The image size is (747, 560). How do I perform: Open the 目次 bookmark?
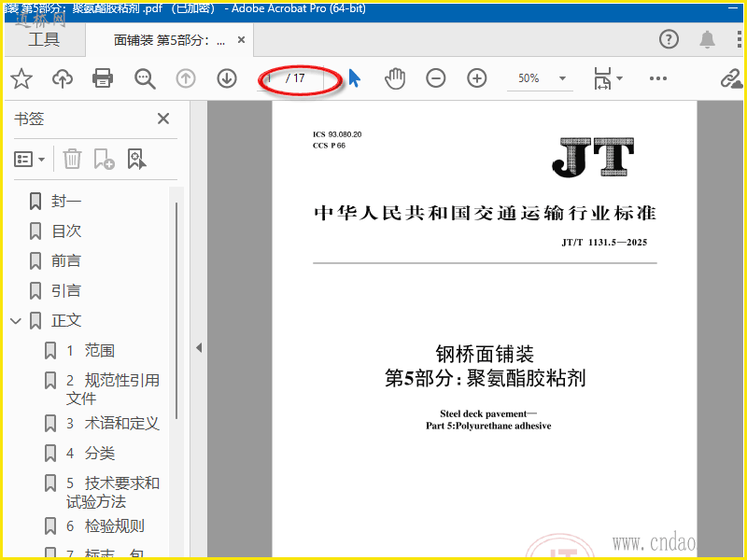click(x=66, y=231)
